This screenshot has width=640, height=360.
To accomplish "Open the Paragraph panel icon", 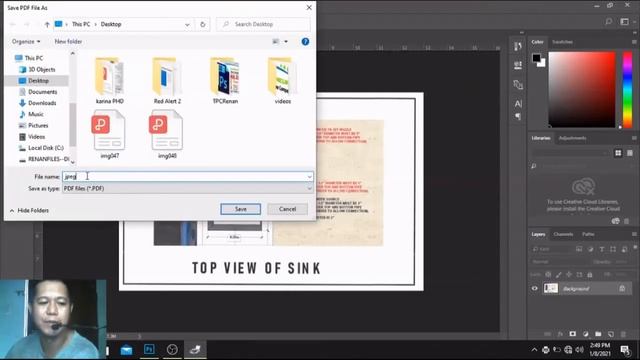I will (518, 116).
